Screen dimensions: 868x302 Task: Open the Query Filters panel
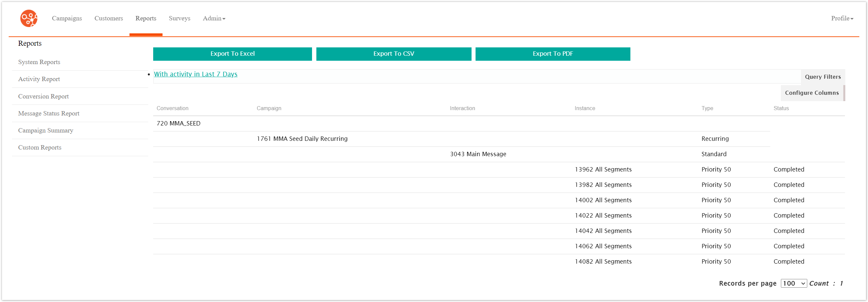[823, 76]
